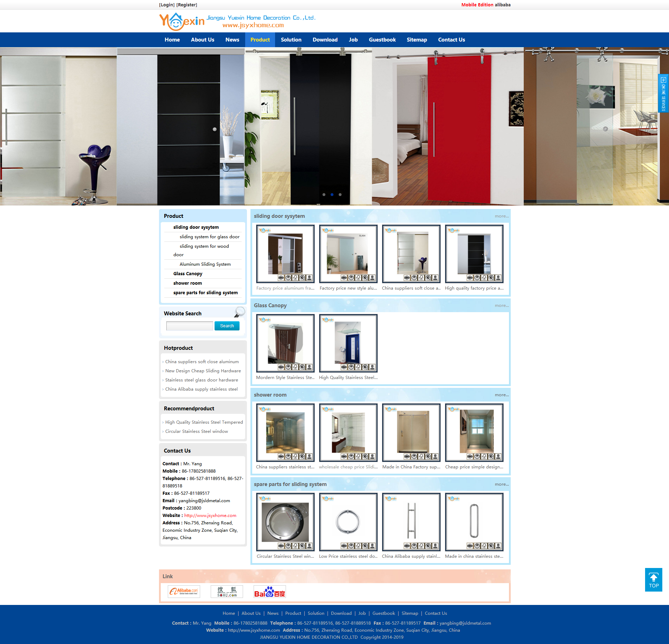Open Factory price new style alu product thumbnail
Viewport: 669px width, 644px height.
348,254
